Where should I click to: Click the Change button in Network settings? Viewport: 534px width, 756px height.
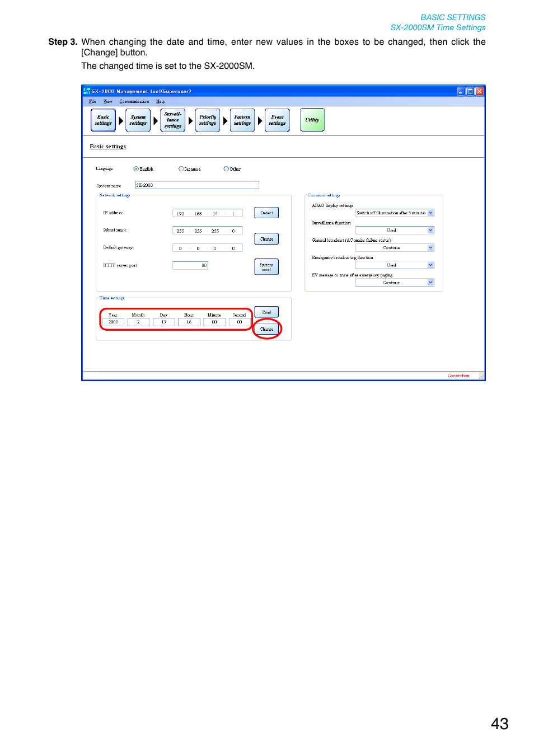coord(266,239)
